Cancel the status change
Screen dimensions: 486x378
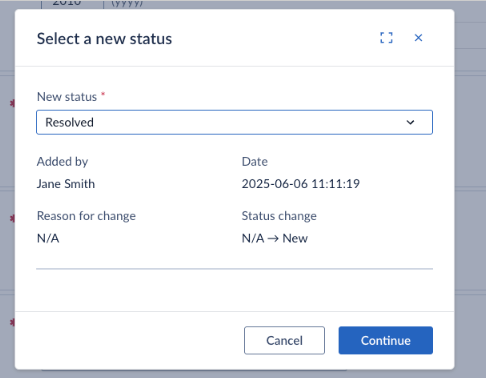(284, 340)
